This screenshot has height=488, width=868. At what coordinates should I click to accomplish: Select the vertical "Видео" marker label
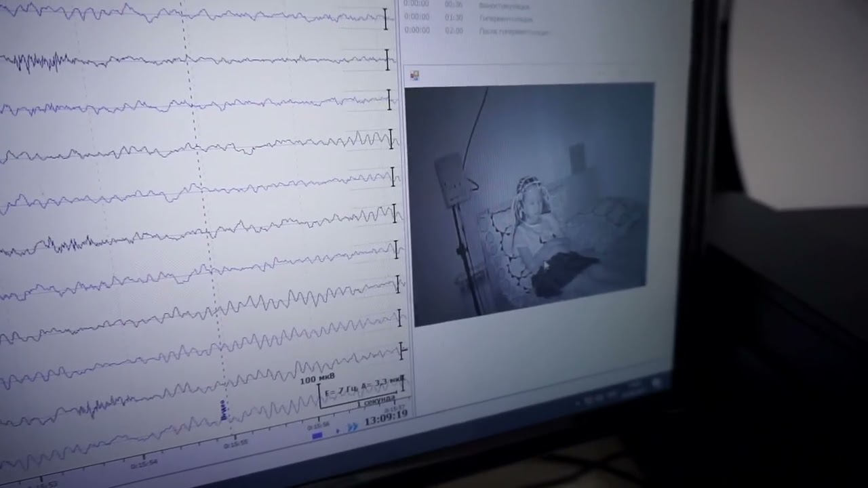224,410
